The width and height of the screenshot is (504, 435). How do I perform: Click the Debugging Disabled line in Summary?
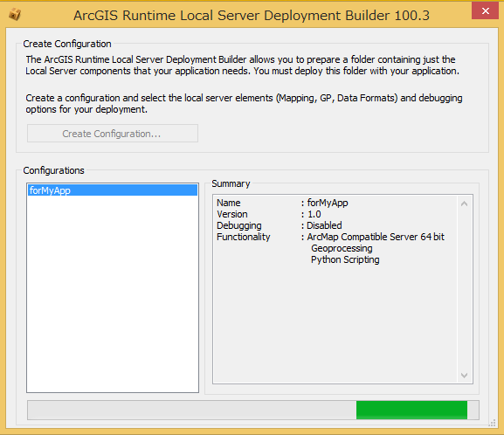(279, 225)
